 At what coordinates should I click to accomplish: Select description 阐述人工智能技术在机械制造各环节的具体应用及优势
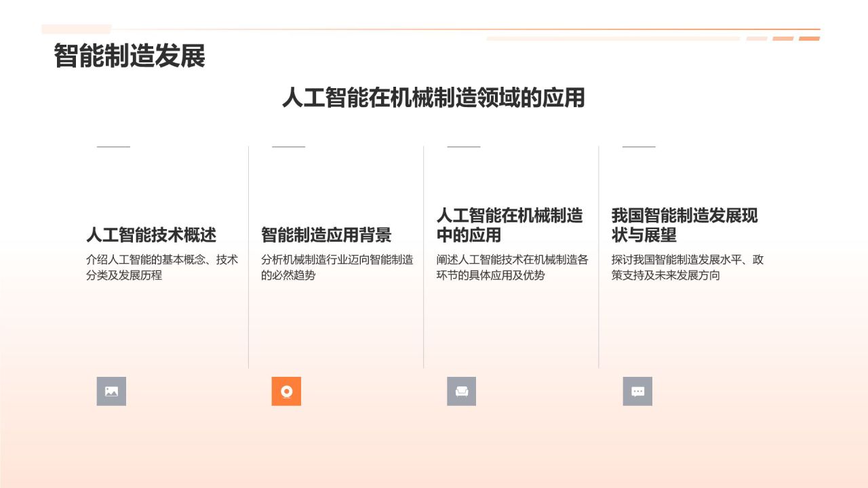point(512,267)
